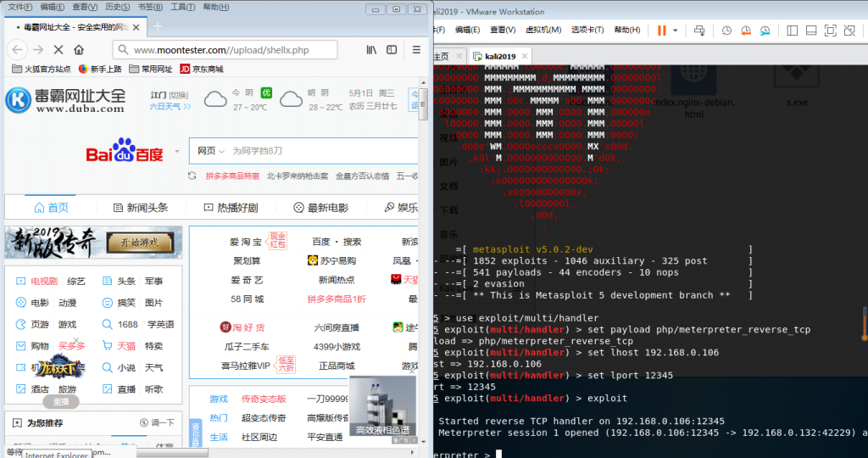Open the 新手上路 bookmark
Screen dimensions: 868x458
[100, 70]
